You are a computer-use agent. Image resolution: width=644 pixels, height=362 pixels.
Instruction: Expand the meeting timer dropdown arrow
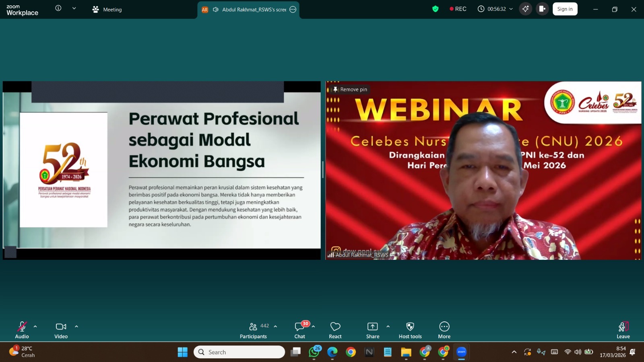(511, 9)
